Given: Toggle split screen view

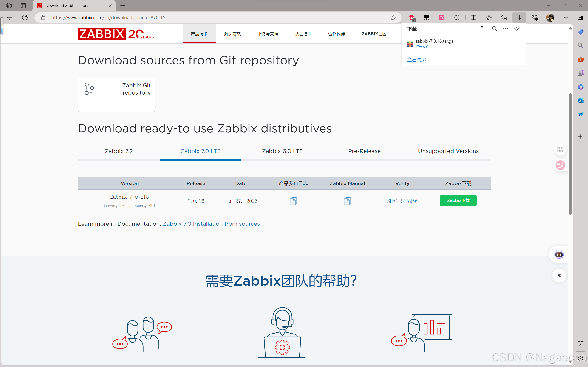Looking at the screenshot, I should 473,17.
